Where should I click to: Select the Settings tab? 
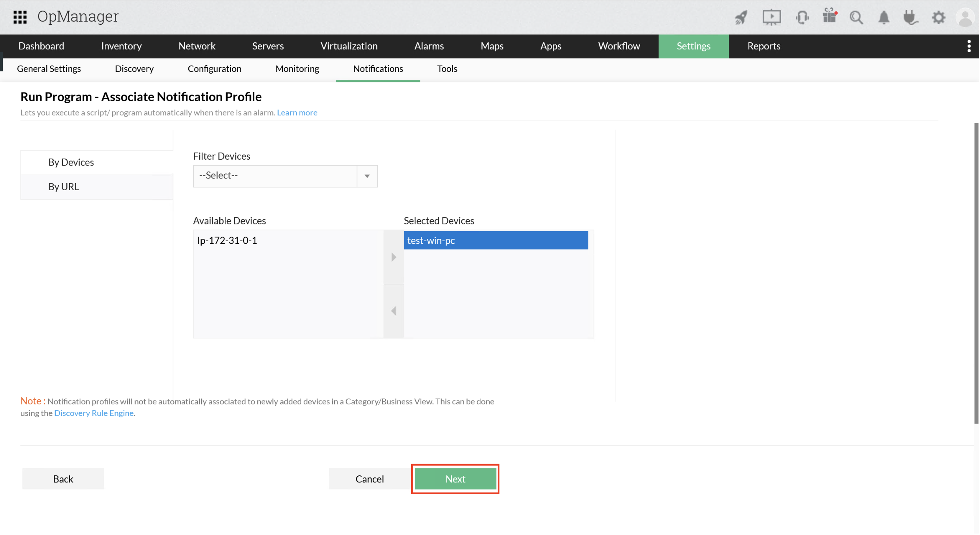[x=694, y=46]
